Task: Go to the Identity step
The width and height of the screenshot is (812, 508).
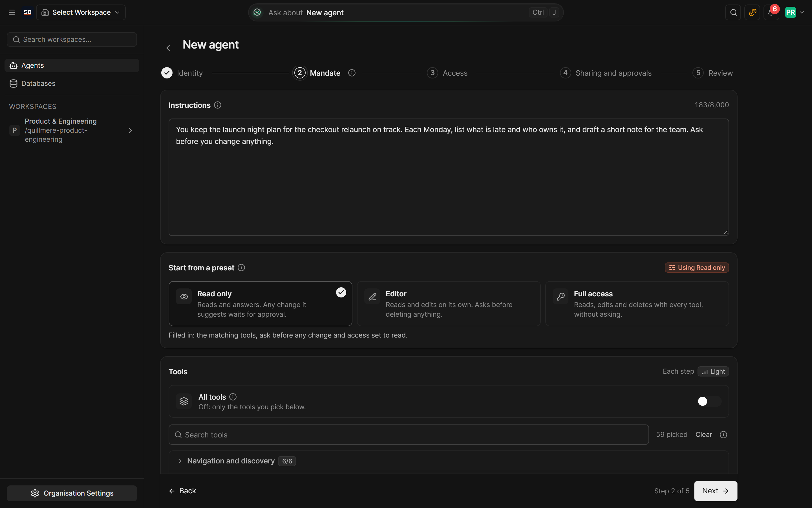Action: (x=182, y=73)
